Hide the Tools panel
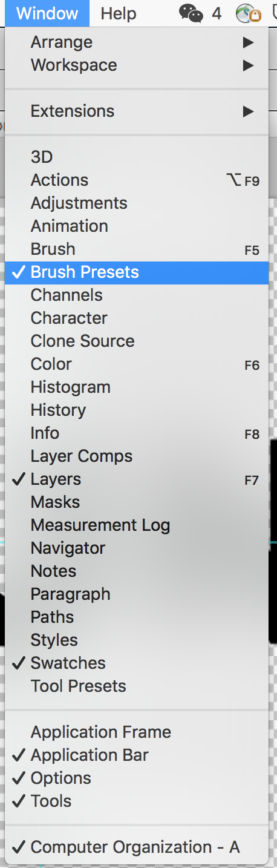The image size is (277, 868). 137,801
